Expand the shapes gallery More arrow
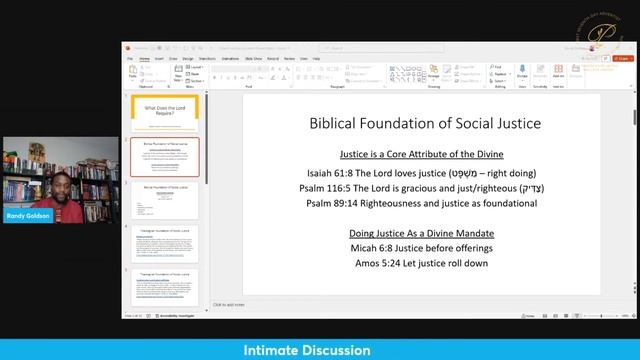 tap(424, 80)
